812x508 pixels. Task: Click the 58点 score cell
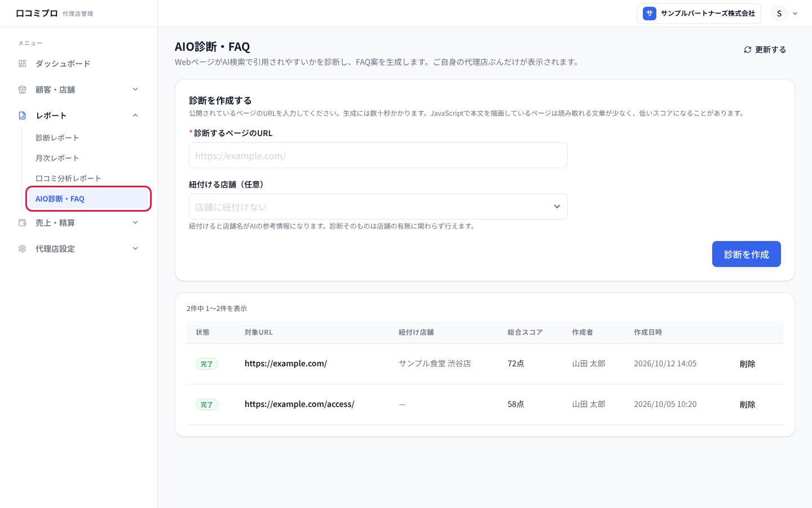pyautogui.click(x=516, y=404)
